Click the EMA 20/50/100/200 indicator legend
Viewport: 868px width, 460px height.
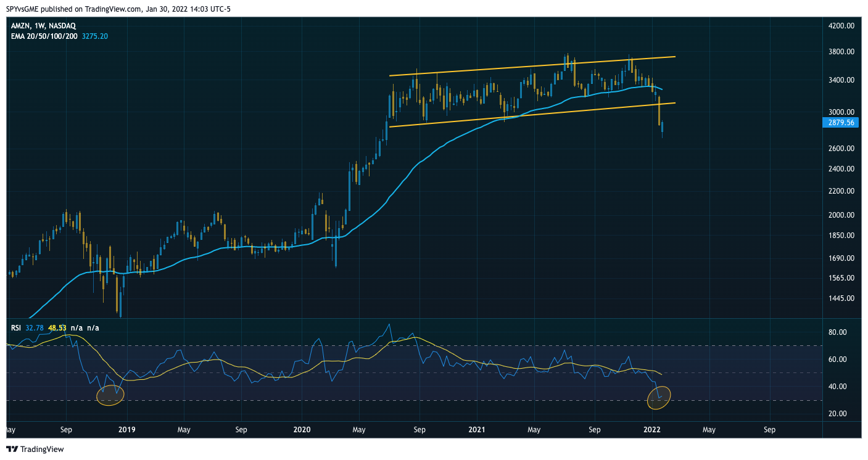tap(44, 36)
